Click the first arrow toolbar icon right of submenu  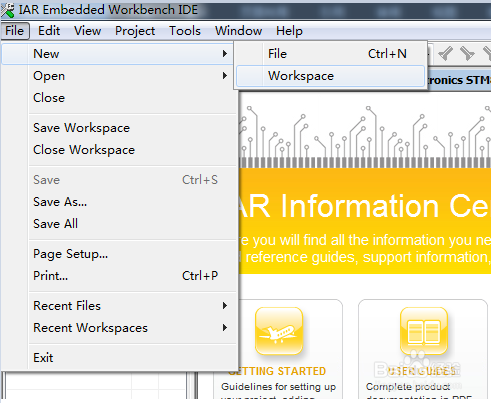pos(446,53)
